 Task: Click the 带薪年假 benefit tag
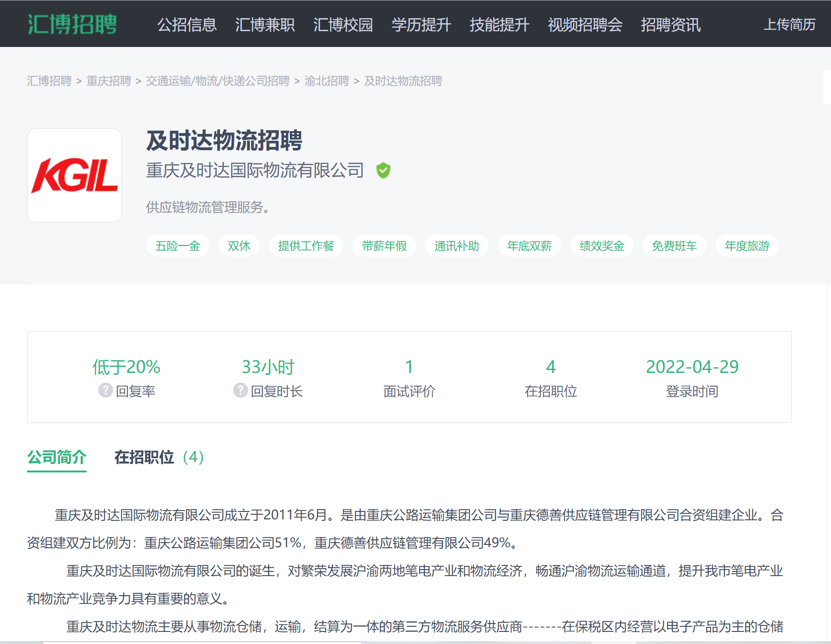pyautogui.click(x=384, y=246)
